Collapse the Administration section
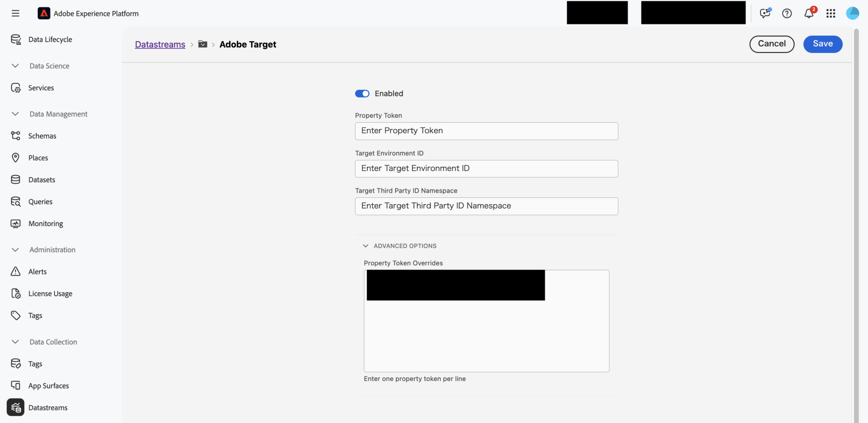 15,250
